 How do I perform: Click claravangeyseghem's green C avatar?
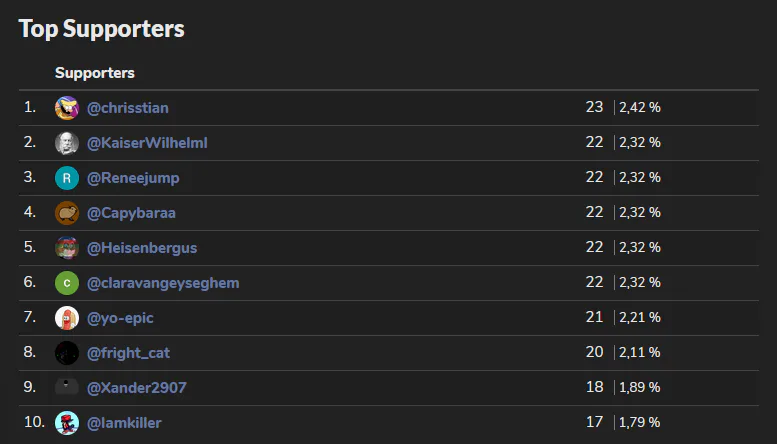click(x=67, y=283)
